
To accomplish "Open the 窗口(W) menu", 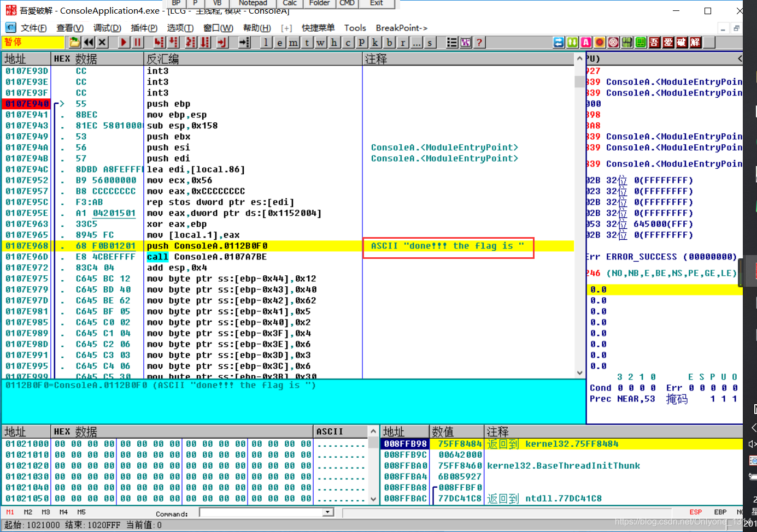I will (x=218, y=28).
